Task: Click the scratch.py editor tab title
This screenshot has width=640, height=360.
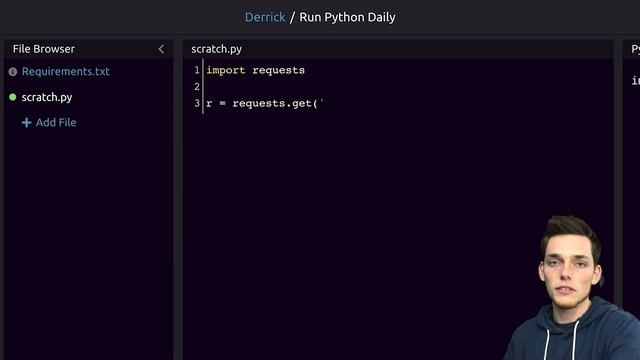Action: [x=216, y=49]
